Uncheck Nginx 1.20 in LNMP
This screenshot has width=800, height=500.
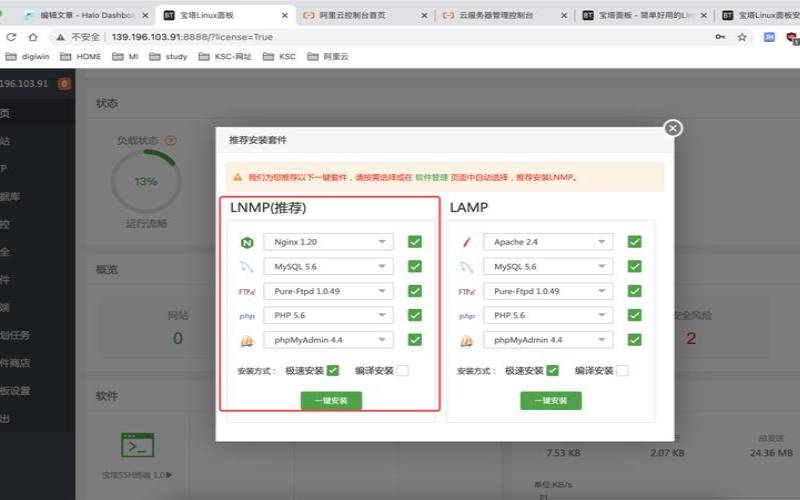[x=415, y=242]
